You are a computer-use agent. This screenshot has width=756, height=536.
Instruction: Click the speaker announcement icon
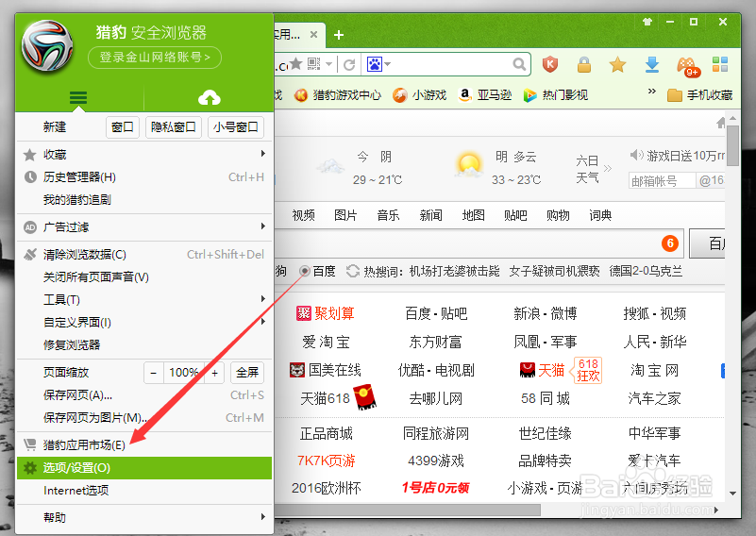point(636,155)
